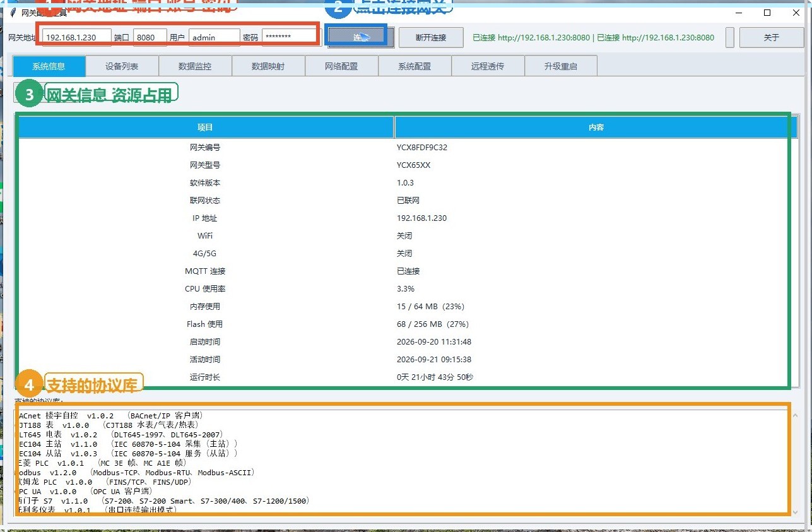The height and width of the screenshot is (532, 812).
Task: Go to the 网络配置 tab
Action: coord(341,66)
